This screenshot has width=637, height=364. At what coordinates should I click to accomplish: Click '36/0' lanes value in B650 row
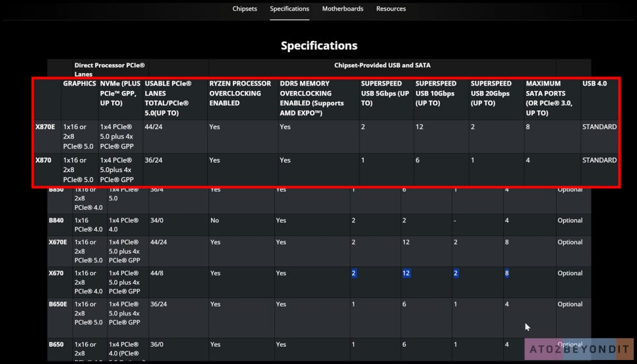[x=157, y=344]
